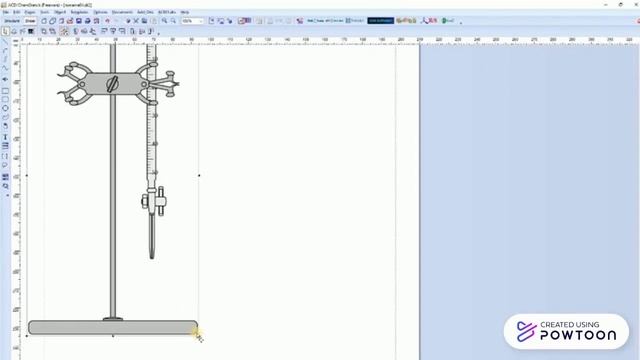640x360 pixels.
Task: Open the Help menu
Action: [185, 12]
